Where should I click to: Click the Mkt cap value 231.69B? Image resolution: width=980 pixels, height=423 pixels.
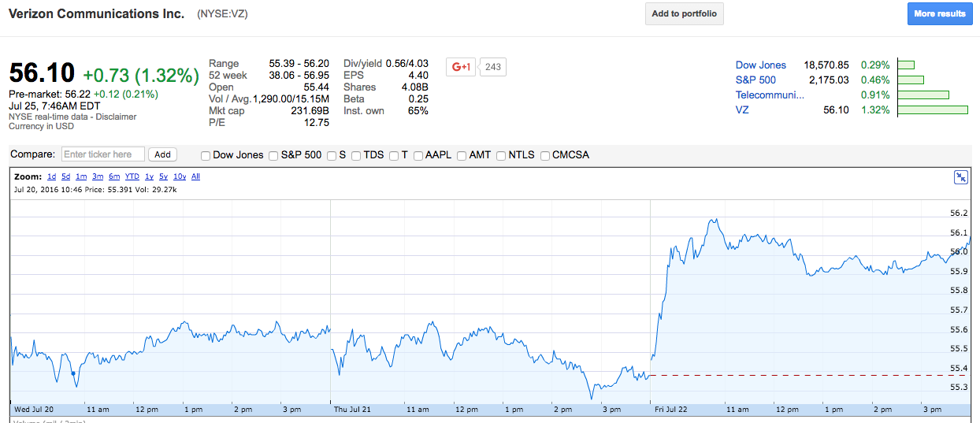310,111
